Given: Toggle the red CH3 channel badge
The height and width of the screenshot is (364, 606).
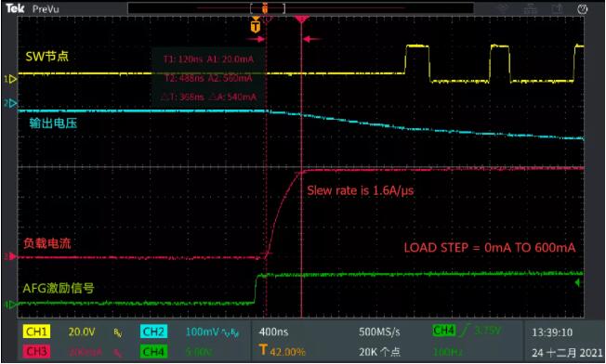Looking at the screenshot, I should coord(37,352).
